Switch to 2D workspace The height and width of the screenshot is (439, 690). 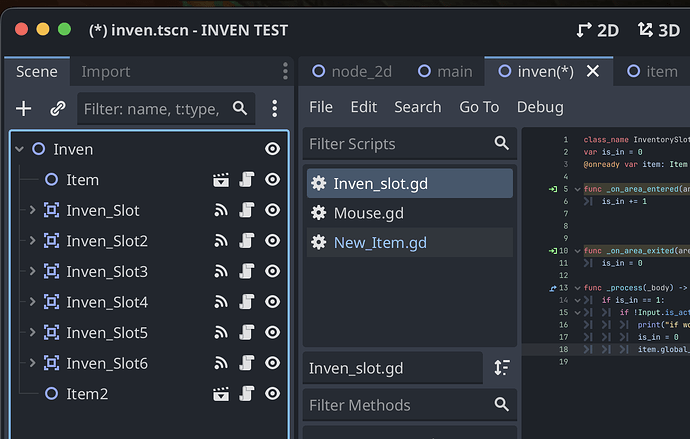click(598, 30)
